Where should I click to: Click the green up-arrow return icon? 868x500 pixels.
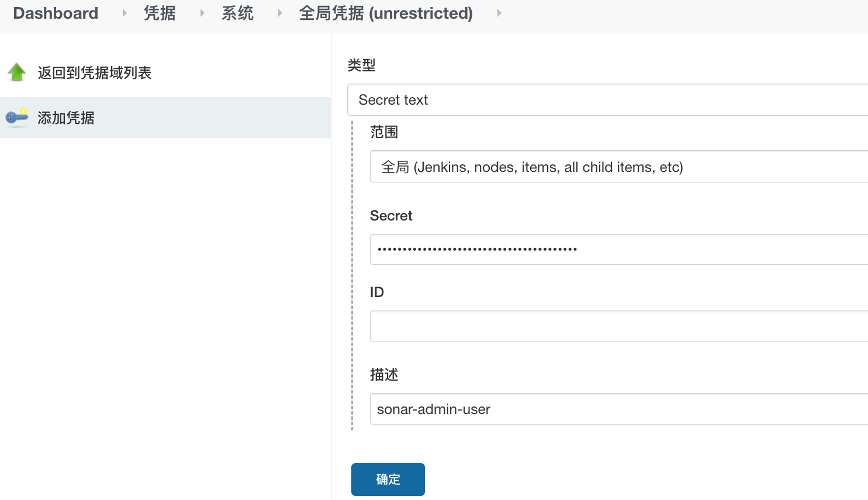17,72
